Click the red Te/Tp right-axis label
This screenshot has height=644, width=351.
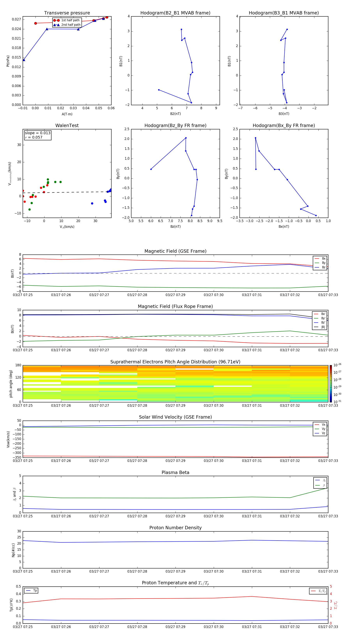coord(336,605)
